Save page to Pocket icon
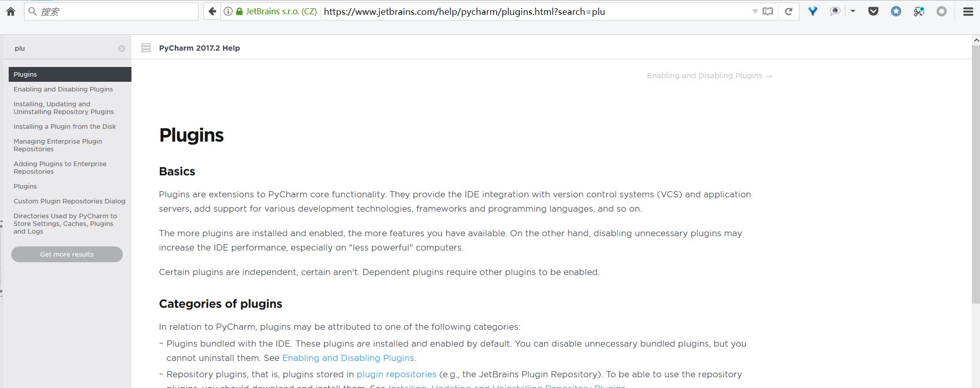 pos(873,11)
